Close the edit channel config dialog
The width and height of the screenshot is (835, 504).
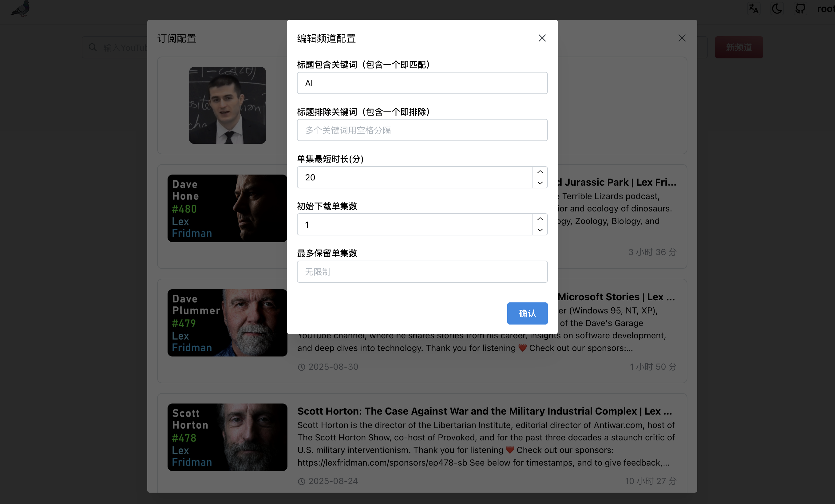(x=542, y=38)
